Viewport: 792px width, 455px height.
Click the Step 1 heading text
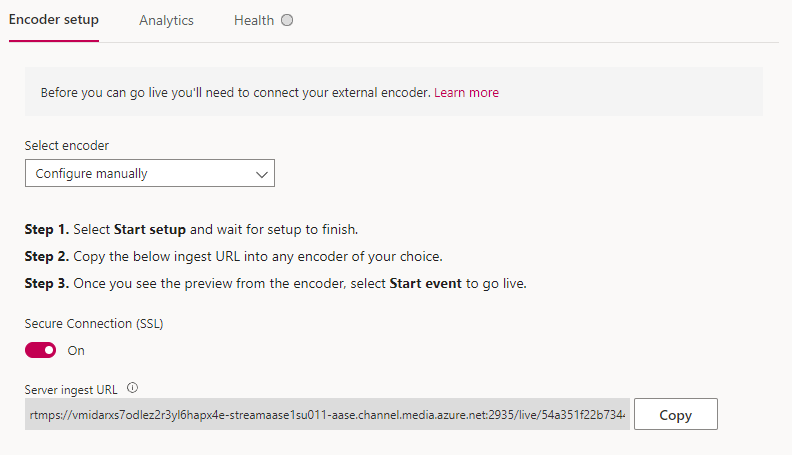pos(46,229)
